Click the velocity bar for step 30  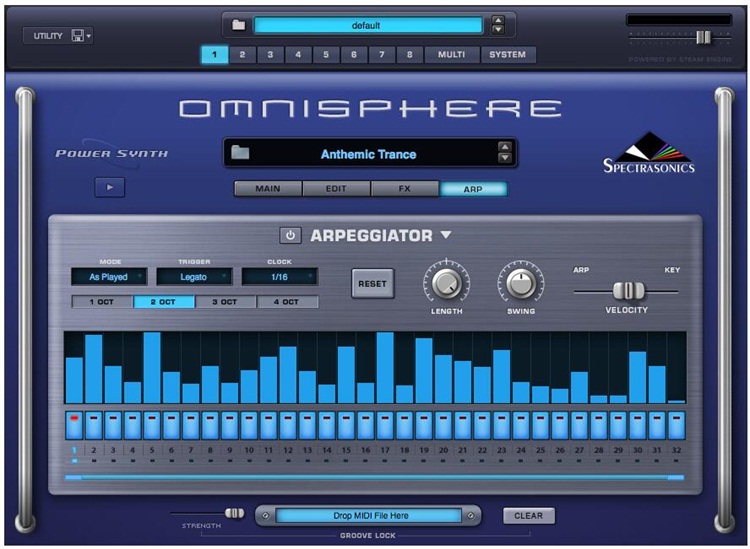point(638,377)
